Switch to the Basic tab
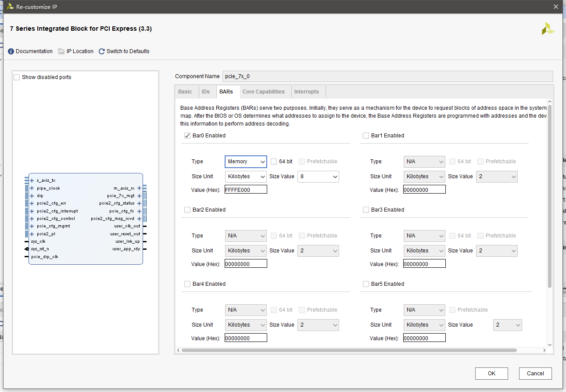Image resolution: width=566 pixels, height=392 pixels. (x=185, y=92)
